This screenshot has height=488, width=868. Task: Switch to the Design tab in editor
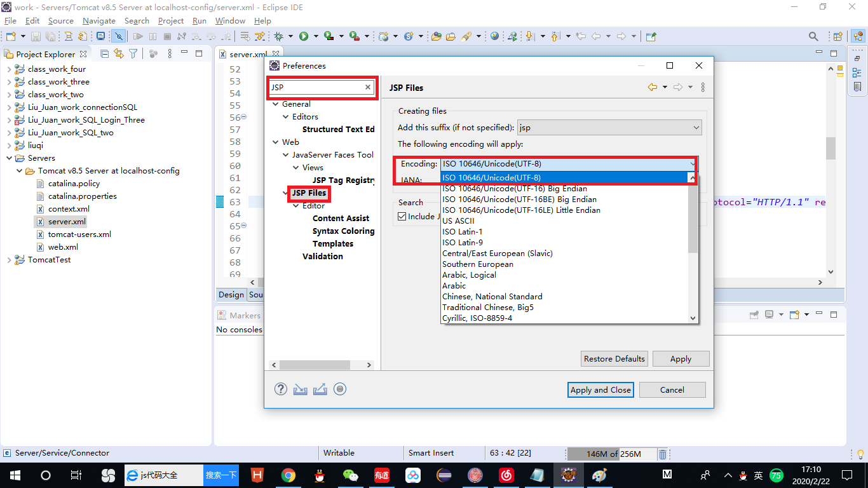[x=231, y=295]
